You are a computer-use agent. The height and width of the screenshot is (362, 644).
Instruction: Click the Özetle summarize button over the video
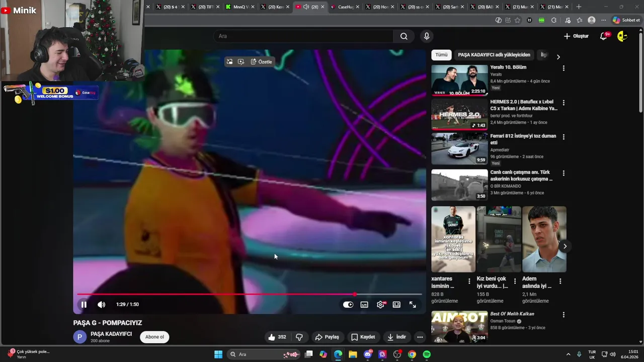[261, 62]
